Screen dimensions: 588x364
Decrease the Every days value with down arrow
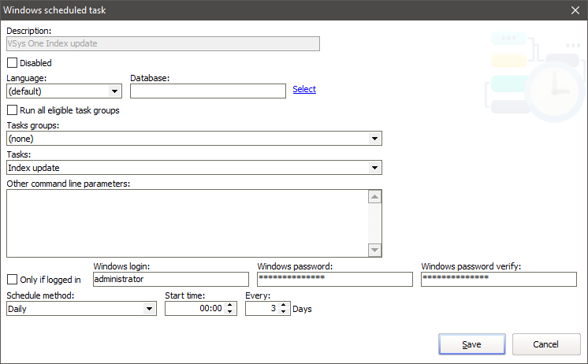coord(285,313)
